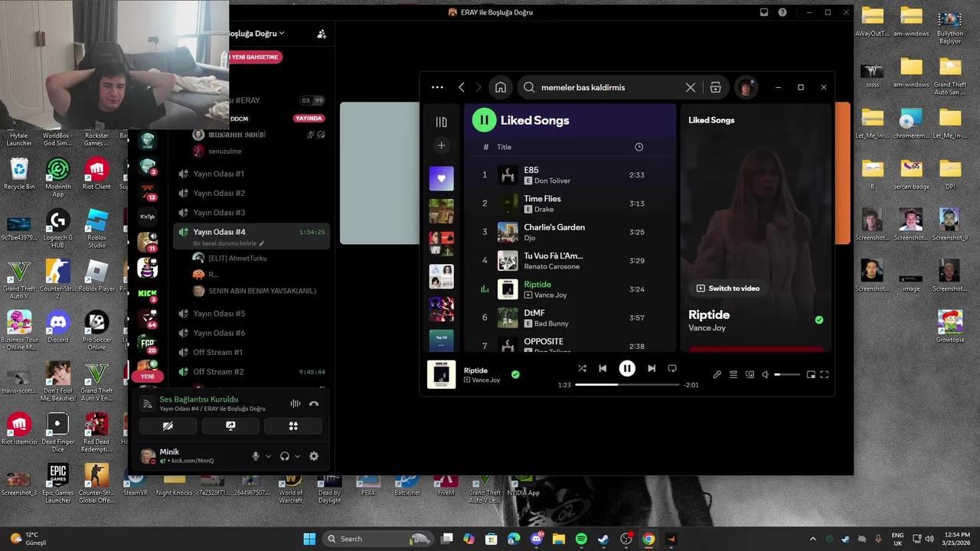Adjust the Spotify volume slider

[x=787, y=374]
